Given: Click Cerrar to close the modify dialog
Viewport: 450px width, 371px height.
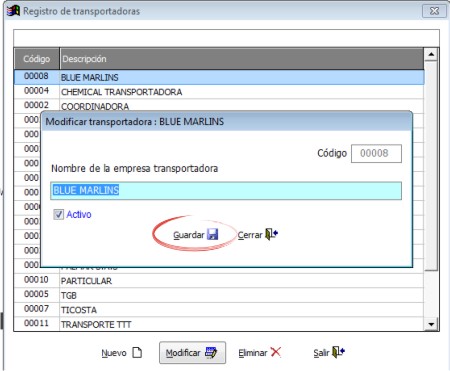Looking at the screenshot, I should pyautogui.click(x=258, y=235).
